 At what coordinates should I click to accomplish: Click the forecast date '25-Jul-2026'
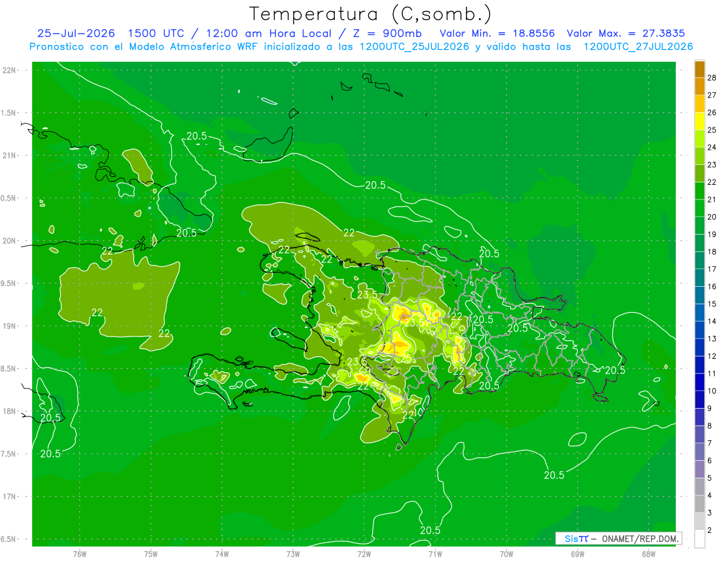76,33
